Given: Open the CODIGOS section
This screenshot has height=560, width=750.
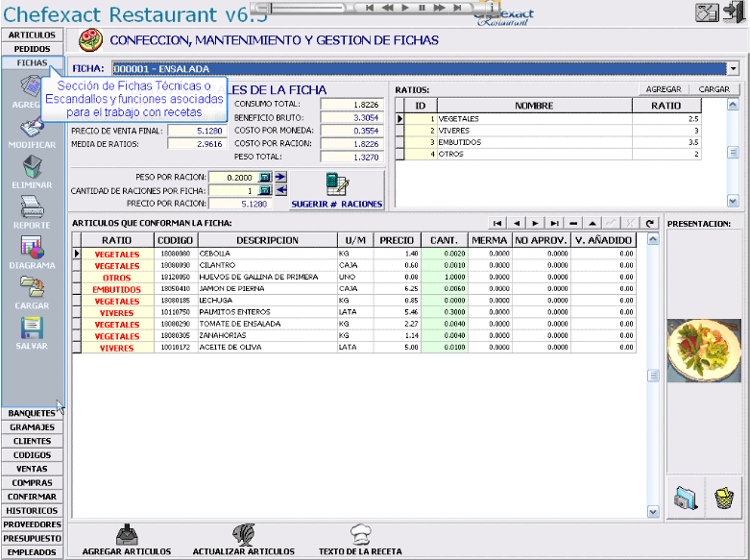Looking at the screenshot, I should 32,454.
